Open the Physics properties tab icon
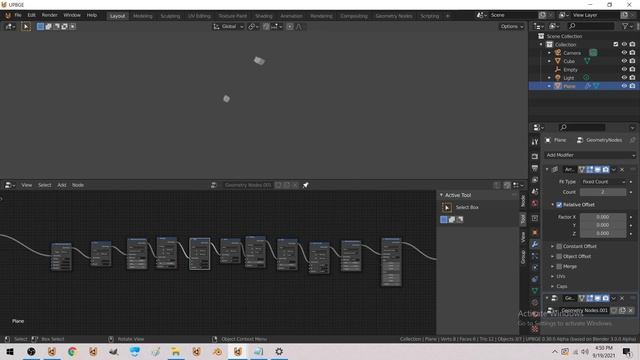This screenshot has width=640, height=360. pyautogui.click(x=535, y=267)
